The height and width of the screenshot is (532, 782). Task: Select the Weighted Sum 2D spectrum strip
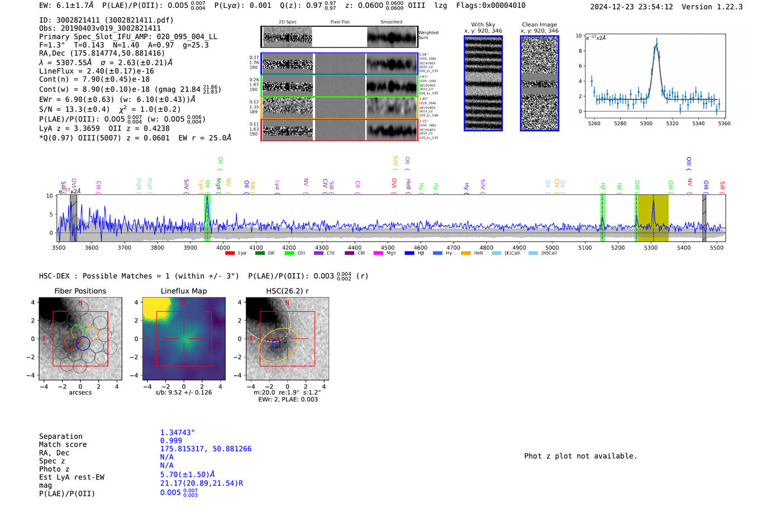[x=339, y=37]
